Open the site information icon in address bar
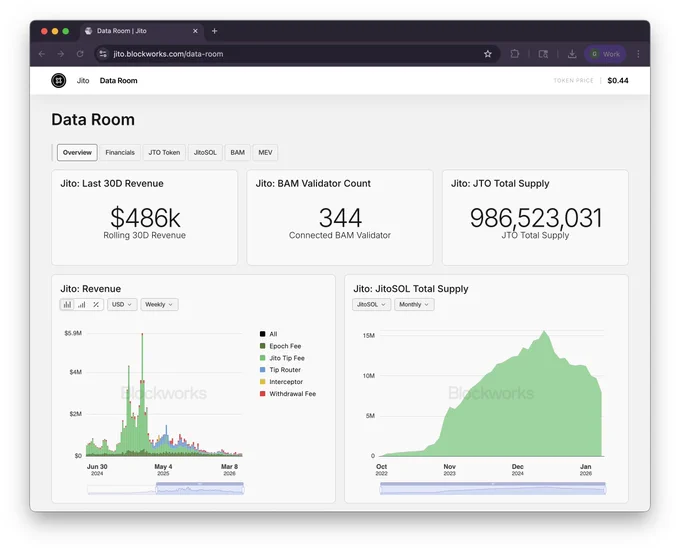This screenshot has width=680, height=551. pyautogui.click(x=103, y=54)
